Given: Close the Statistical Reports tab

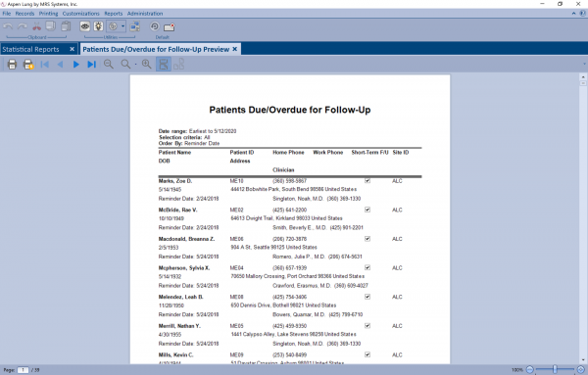Looking at the screenshot, I should pos(72,49).
